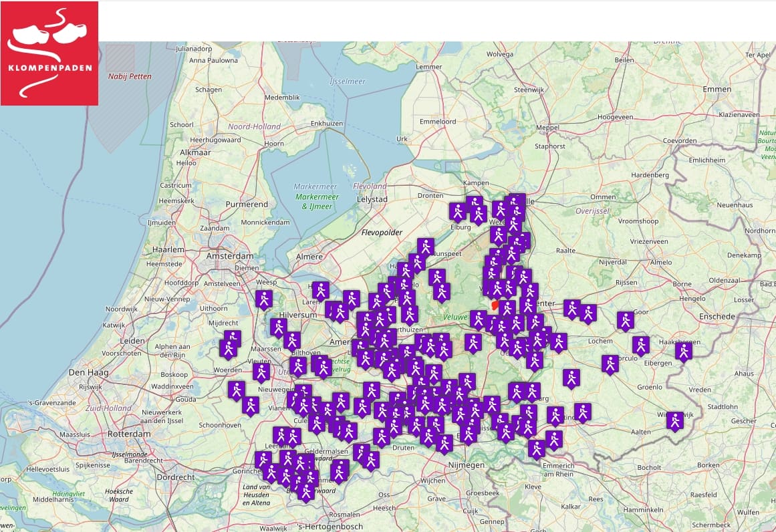The width and height of the screenshot is (776, 532).
Task: Click the walking marker just east of Woerden
Action: pos(261,372)
